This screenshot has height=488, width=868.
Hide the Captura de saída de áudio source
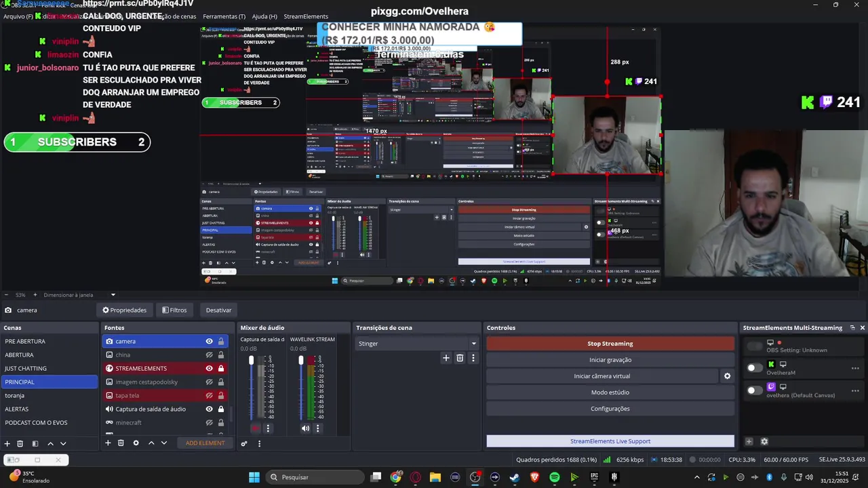tap(209, 409)
